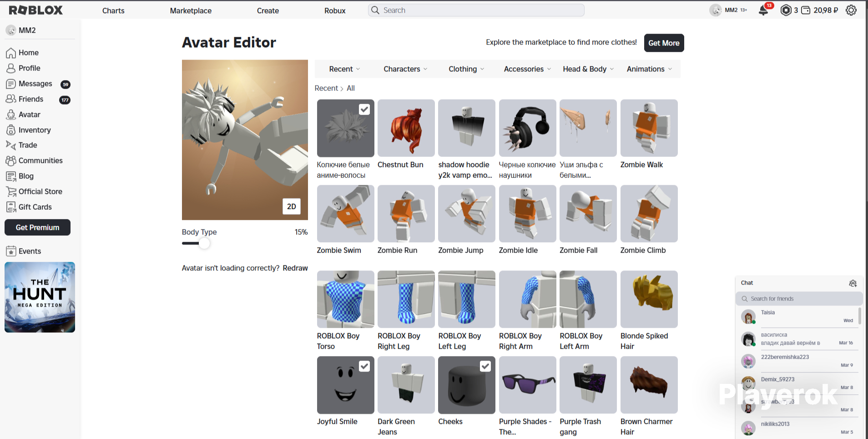Image resolution: width=868 pixels, height=439 pixels.
Task: Select the Zombie Climb animation thumbnail
Action: click(649, 214)
